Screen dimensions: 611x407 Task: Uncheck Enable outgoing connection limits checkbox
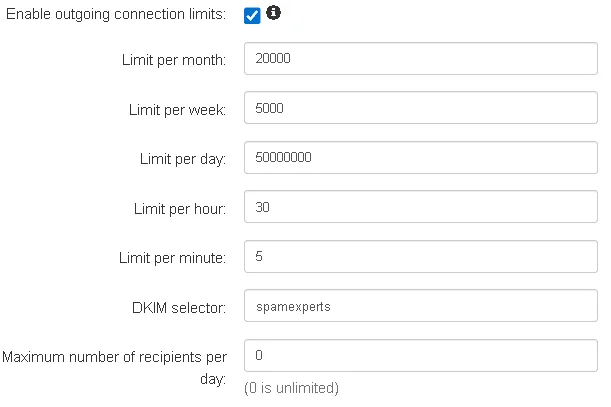coord(252,16)
